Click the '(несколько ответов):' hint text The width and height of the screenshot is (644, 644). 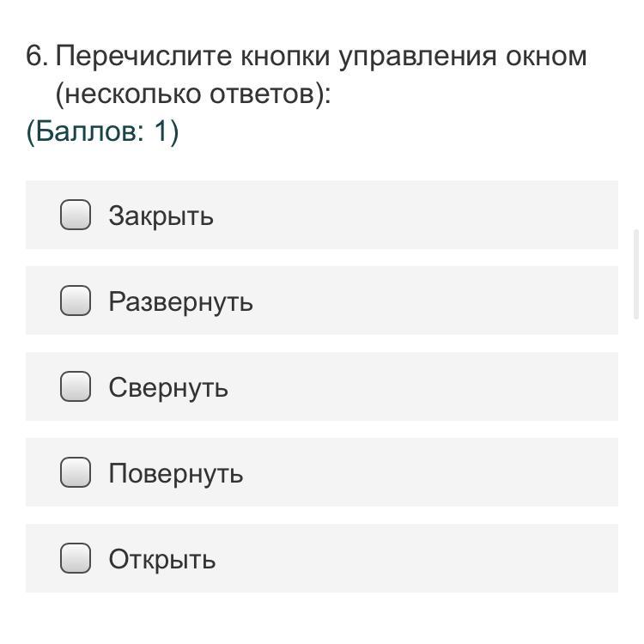(x=192, y=94)
